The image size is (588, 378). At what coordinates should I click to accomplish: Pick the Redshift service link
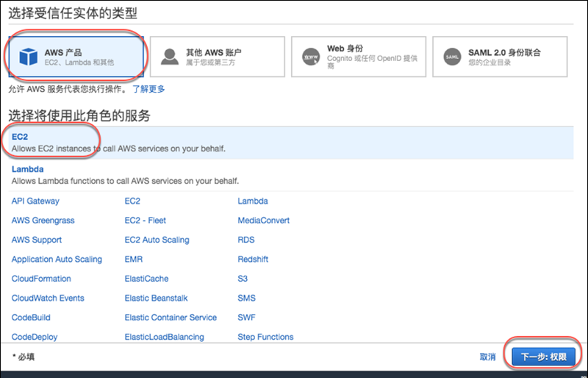[254, 260]
